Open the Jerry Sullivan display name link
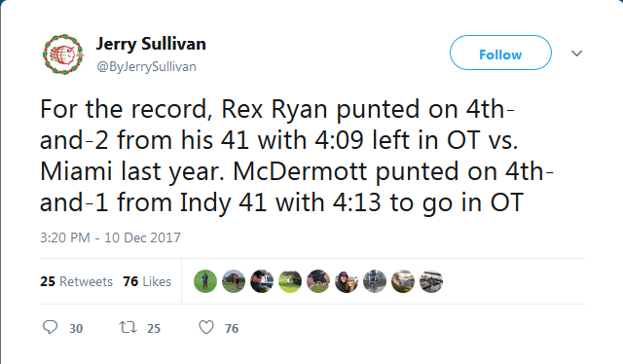Viewport: 623px width, 364px height. click(151, 44)
